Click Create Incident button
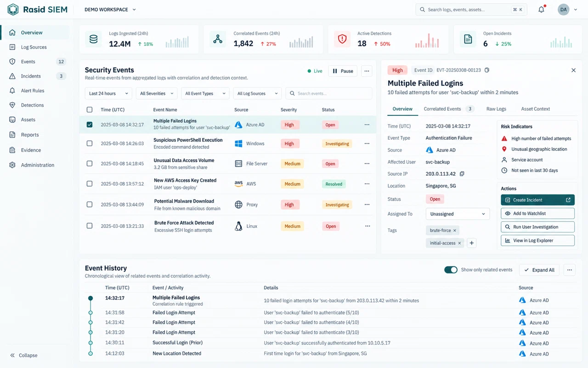This screenshot has width=588, height=368. pyautogui.click(x=537, y=200)
